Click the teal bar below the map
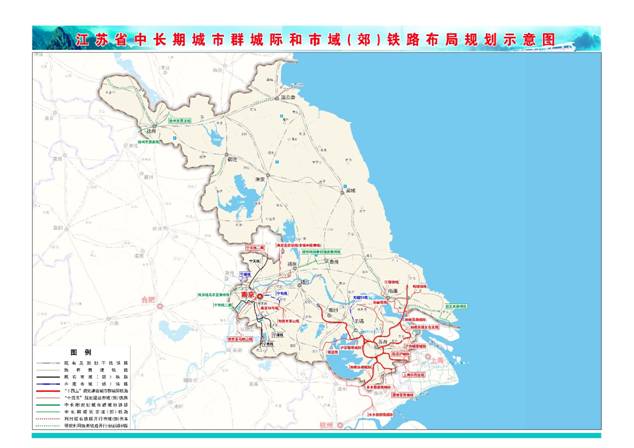The width and height of the screenshot is (634, 448). pos(316,435)
